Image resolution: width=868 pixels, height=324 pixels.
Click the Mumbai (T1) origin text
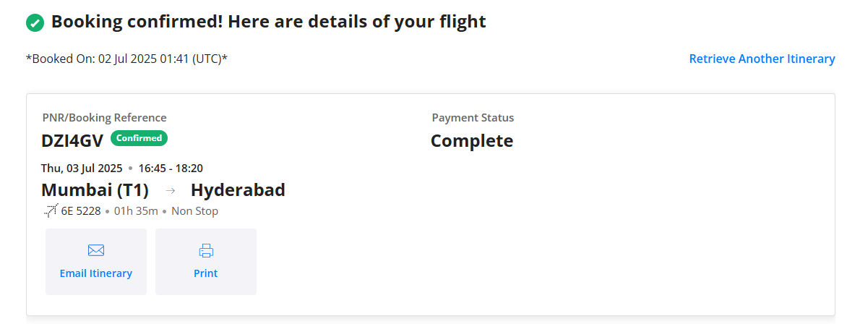(x=95, y=190)
